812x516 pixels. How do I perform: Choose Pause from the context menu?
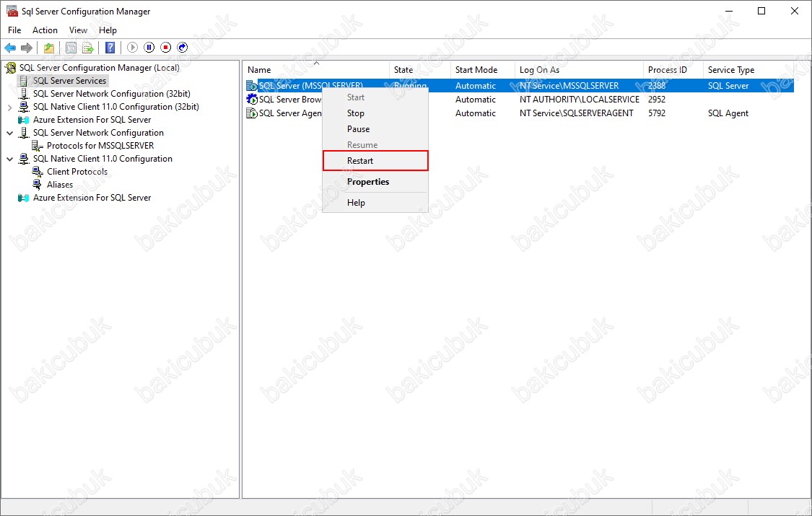375,129
